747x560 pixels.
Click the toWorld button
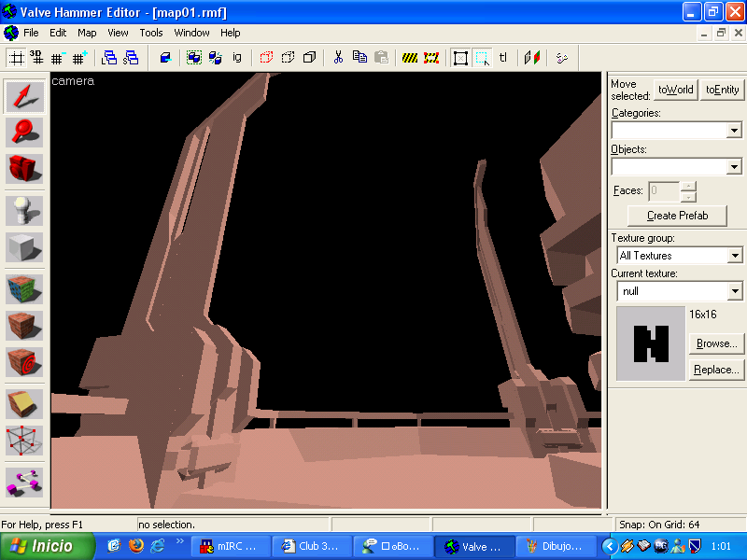pyautogui.click(x=675, y=90)
